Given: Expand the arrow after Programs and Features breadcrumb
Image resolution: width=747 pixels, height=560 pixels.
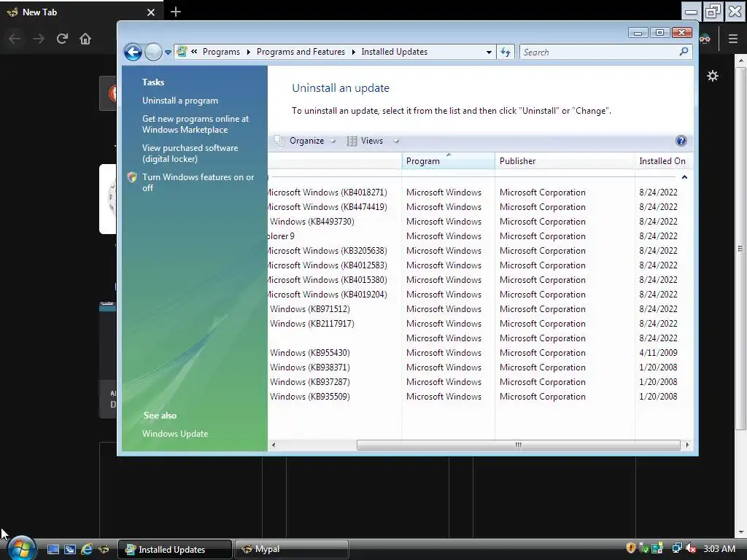Looking at the screenshot, I should point(354,52).
